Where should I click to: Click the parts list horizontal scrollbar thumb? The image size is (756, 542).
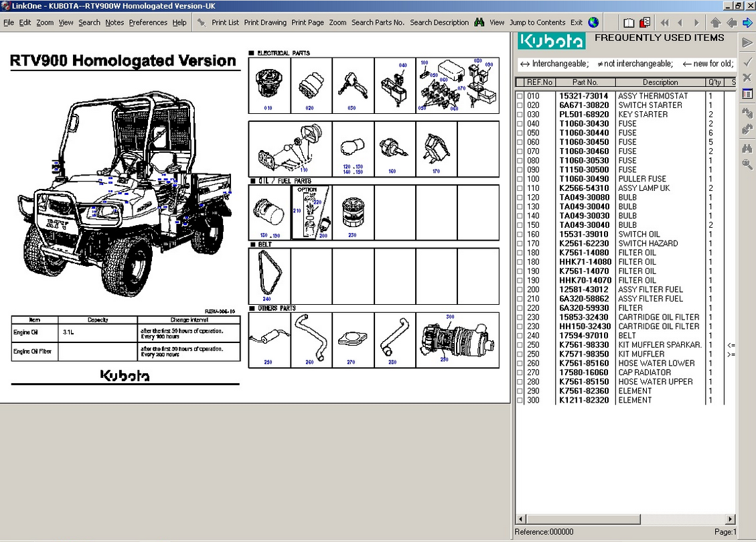coord(583,519)
